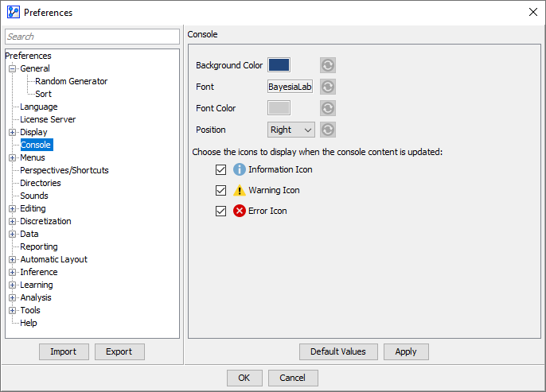Collapse the General tree node
Image resolution: width=546 pixels, height=392 pixels.
[x=12, y=68]
